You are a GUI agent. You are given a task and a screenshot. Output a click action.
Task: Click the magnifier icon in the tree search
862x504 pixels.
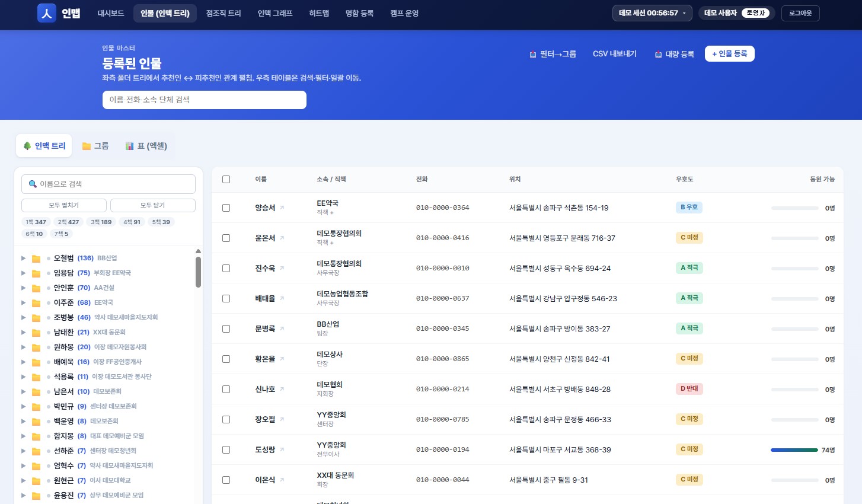(x=33, y=184)
